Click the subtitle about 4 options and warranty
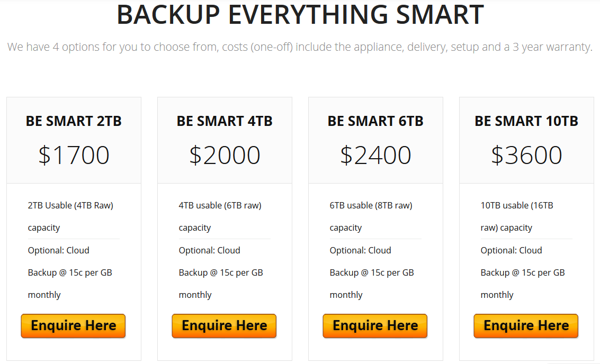Image resolution: width=600 pixels, height=364 pixels. (x=300, y=47)
